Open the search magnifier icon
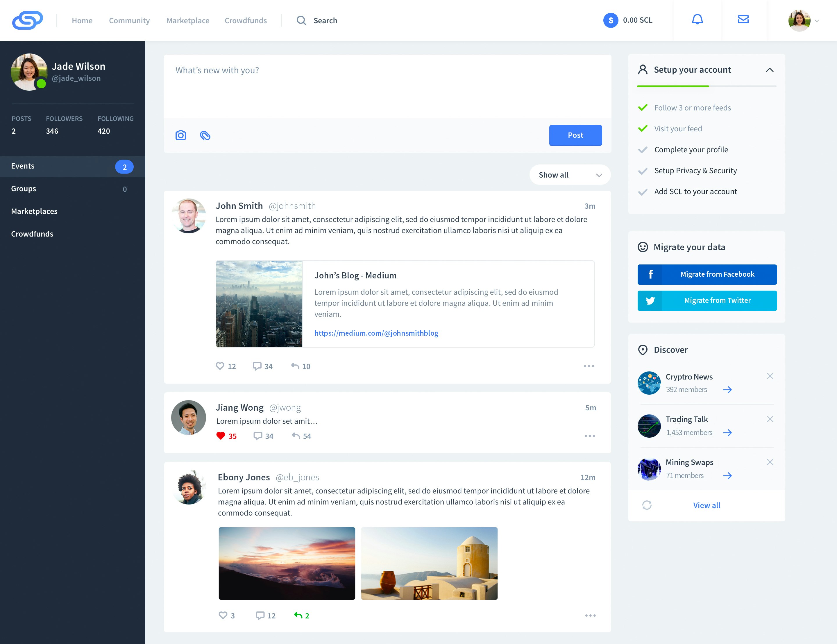The image size is (837, 644). point(301,20)
